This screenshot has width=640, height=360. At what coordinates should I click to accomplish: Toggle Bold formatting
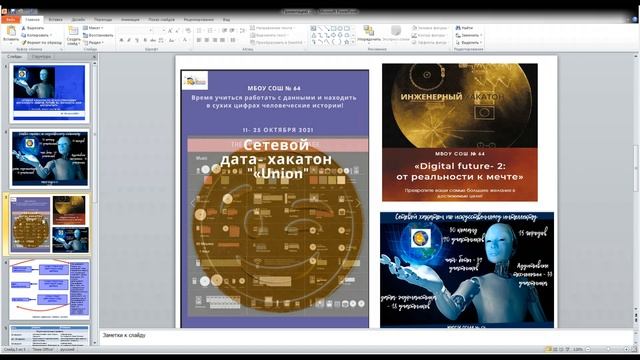click(121, 40)
